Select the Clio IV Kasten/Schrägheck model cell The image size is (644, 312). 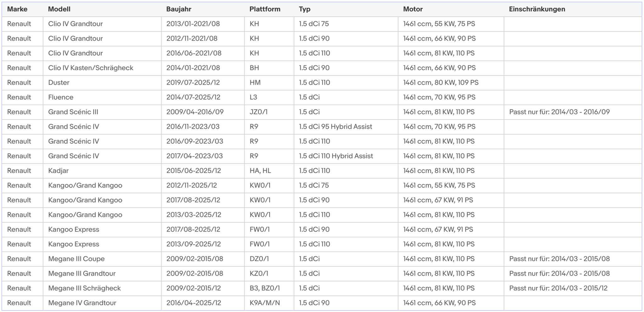point(102,68)
